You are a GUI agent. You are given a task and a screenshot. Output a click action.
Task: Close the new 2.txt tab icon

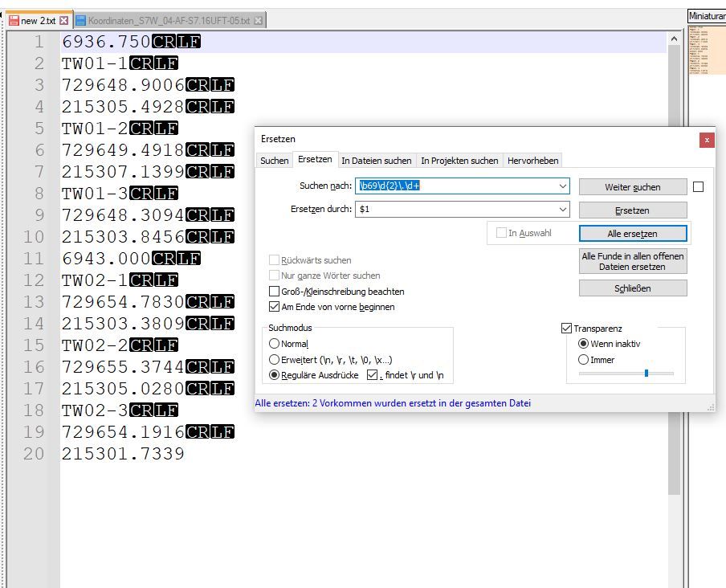64,20
